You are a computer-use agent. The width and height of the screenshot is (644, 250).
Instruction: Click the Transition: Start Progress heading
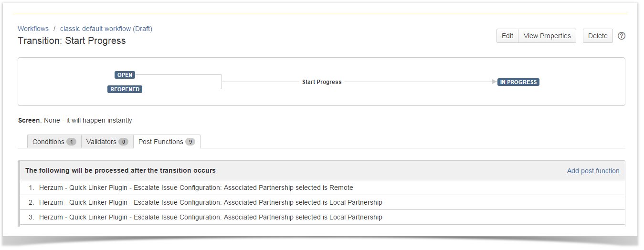click(x=72, y=41)
